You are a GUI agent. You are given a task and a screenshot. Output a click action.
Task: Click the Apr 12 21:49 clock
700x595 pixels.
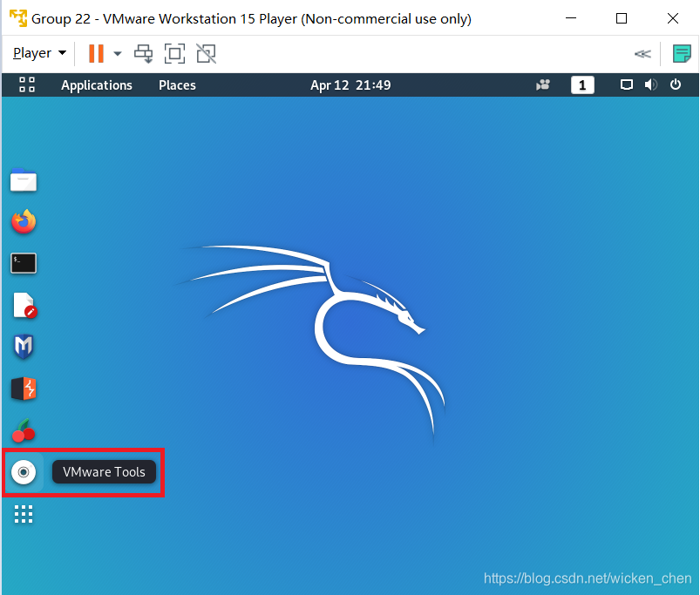point(350,85)
